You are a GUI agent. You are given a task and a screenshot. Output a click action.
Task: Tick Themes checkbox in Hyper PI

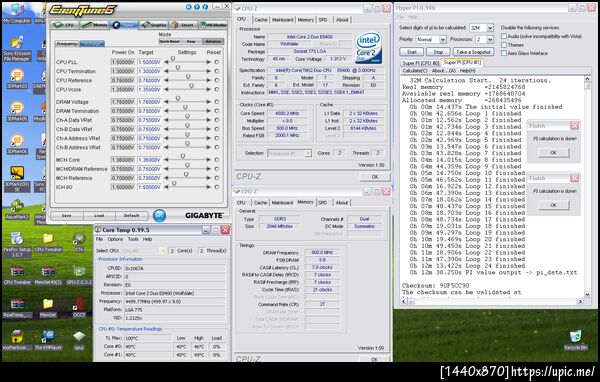coord(504,44)
